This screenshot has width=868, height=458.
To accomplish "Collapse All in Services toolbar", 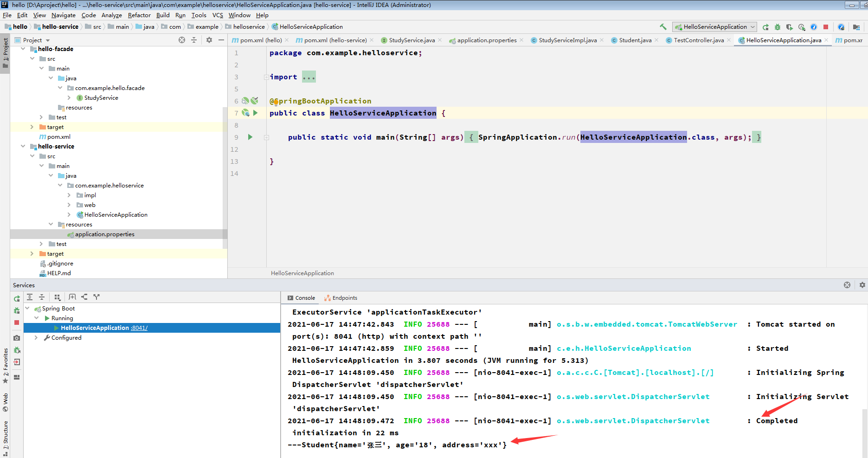I will [42, 297].
